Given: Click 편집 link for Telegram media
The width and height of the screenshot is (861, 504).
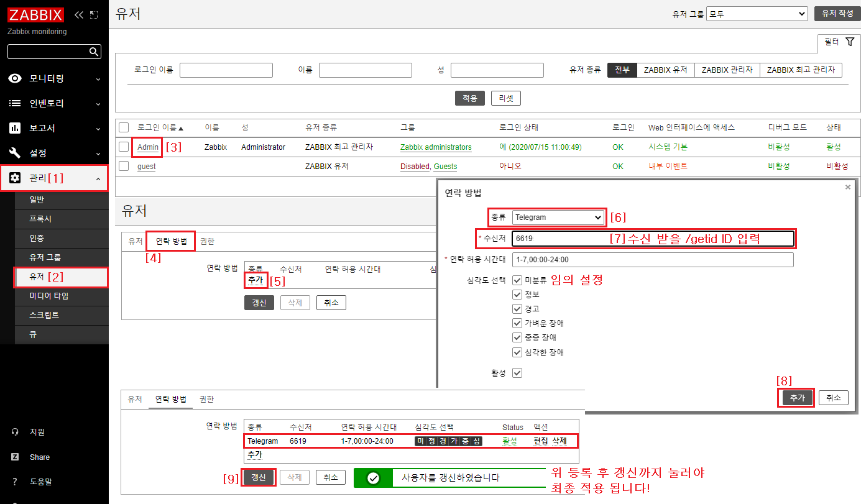Looking at the screenshot, I should click(541, 441).
